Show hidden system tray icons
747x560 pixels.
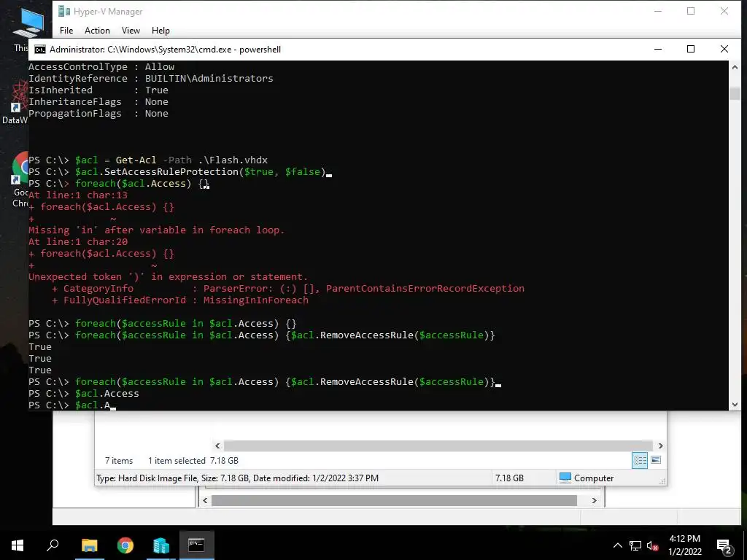coord(617,545)
